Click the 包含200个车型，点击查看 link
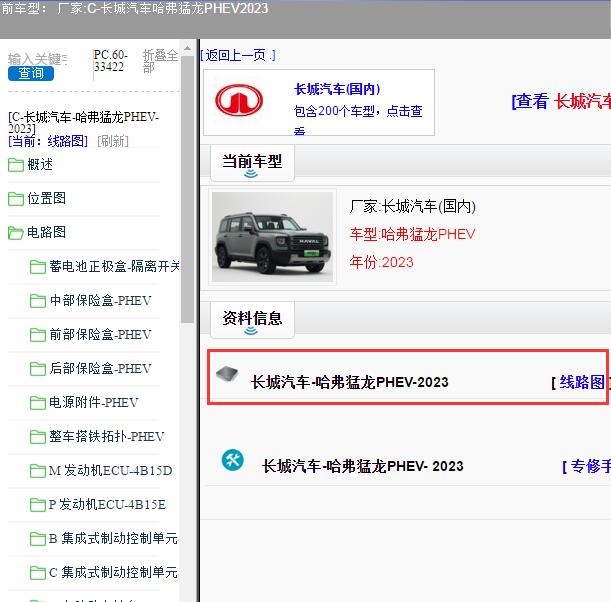This screenshot has width=611, height=602. 358,119
